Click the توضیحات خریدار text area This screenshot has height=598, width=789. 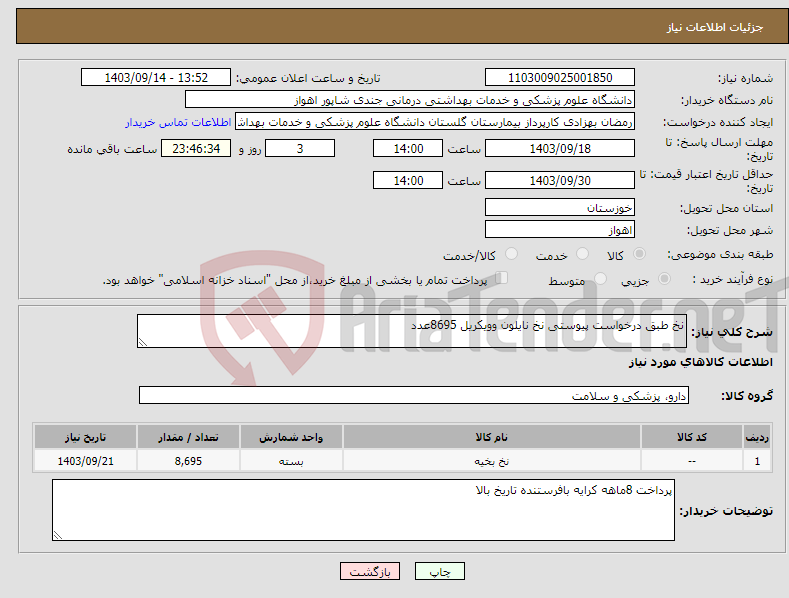pyautogui.click(x=363, y=510)
